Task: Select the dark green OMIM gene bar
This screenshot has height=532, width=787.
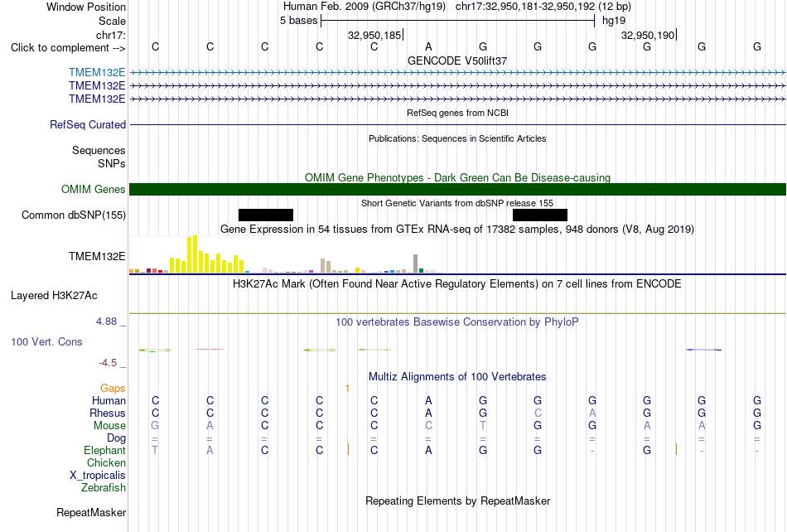Action: [458, 189]
